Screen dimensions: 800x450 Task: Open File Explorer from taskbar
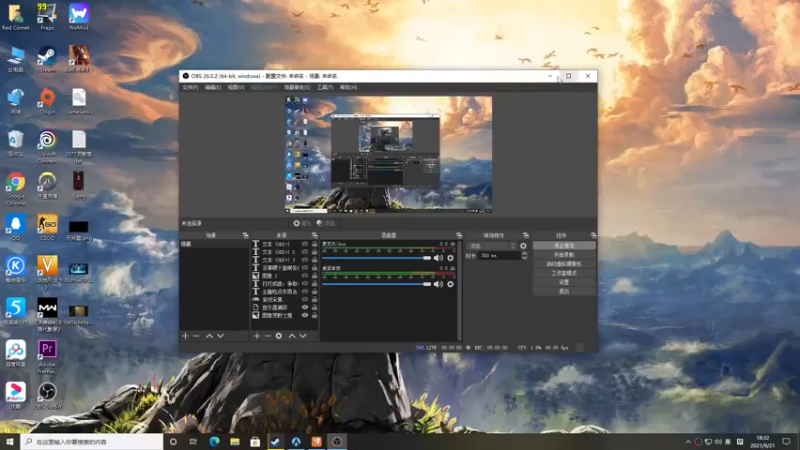point(235,441)
